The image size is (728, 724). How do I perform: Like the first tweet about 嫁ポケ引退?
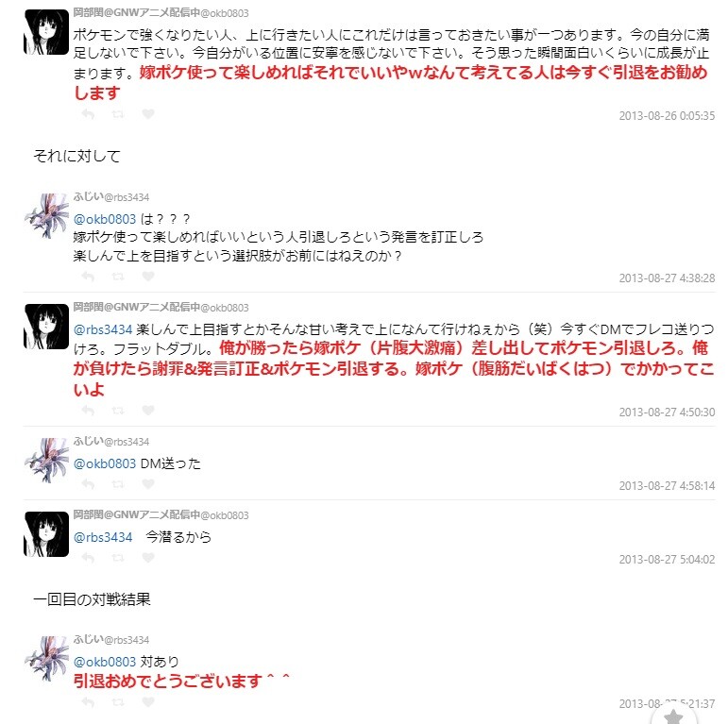[x=148, y=113]
